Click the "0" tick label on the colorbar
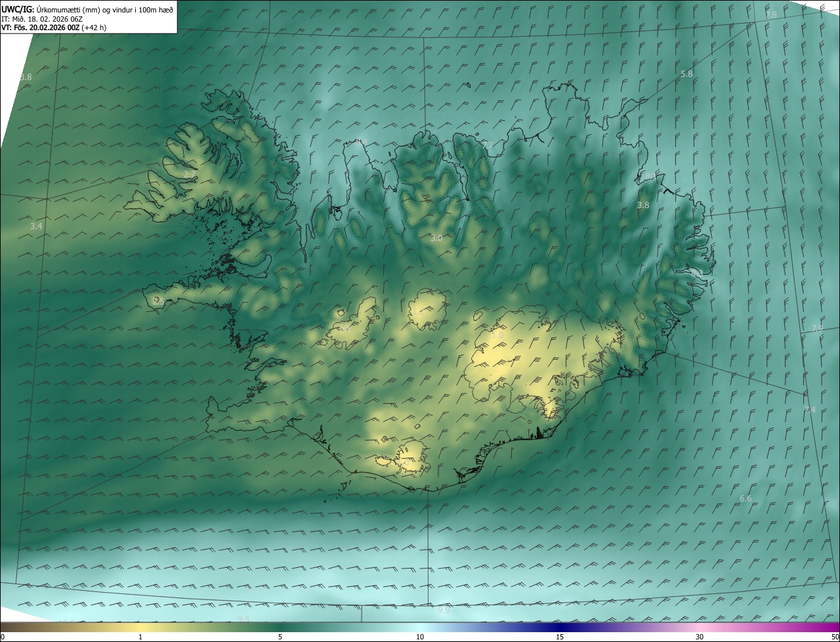 [3, 637]
